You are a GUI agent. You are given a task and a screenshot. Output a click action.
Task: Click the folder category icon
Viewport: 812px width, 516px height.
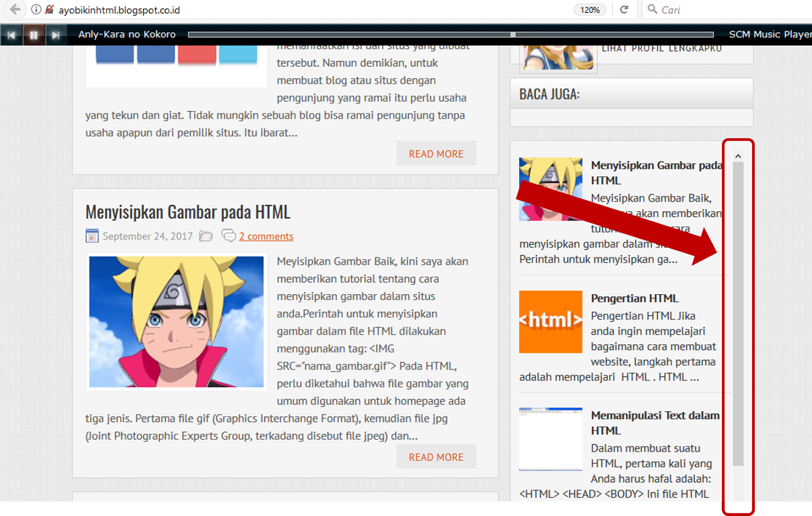[x=206, y=236]
